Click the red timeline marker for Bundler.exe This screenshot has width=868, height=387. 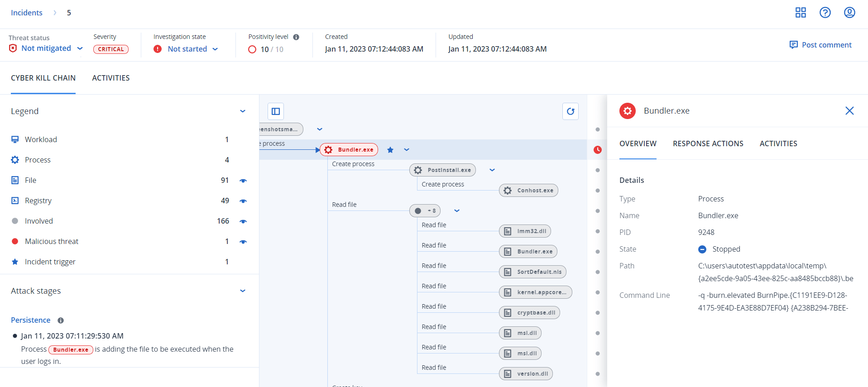point(598,150)
